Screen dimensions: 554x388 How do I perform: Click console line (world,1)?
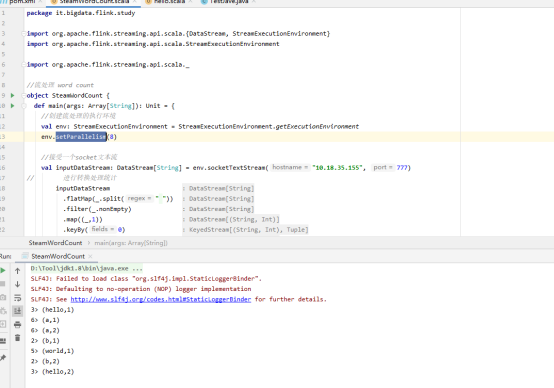click(x=52, y=351)
